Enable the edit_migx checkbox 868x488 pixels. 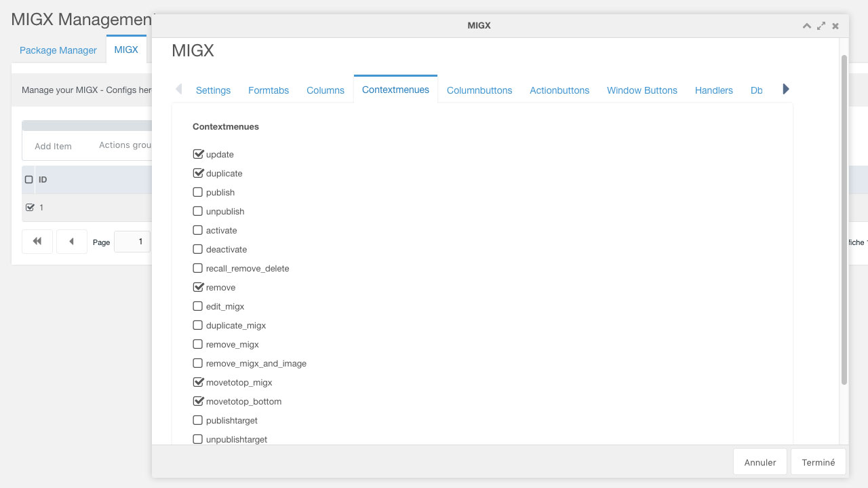point(198,306)
